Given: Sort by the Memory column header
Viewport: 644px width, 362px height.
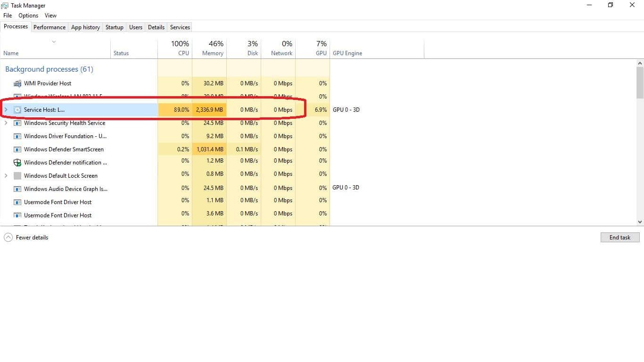Looking at the screenshot, I should 209,48.
